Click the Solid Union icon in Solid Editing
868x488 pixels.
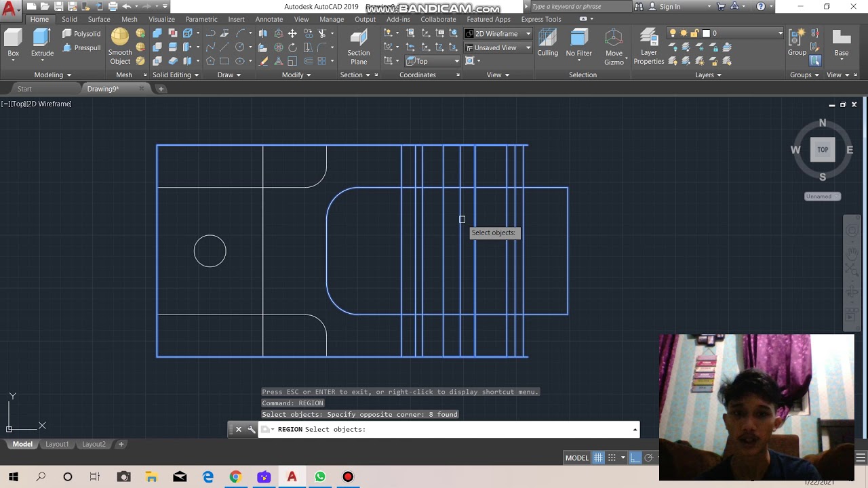(x=157, y=33)
